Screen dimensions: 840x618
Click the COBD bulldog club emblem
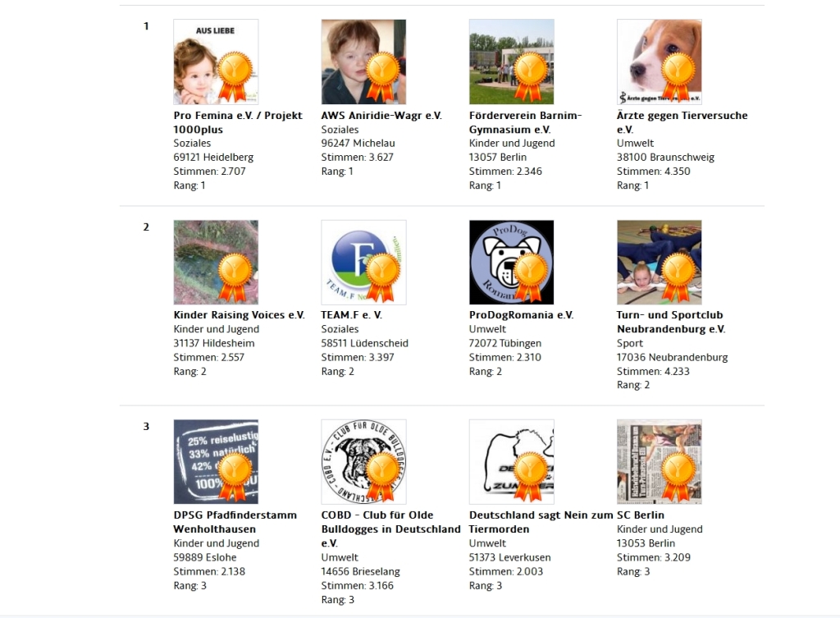(363, 461)
